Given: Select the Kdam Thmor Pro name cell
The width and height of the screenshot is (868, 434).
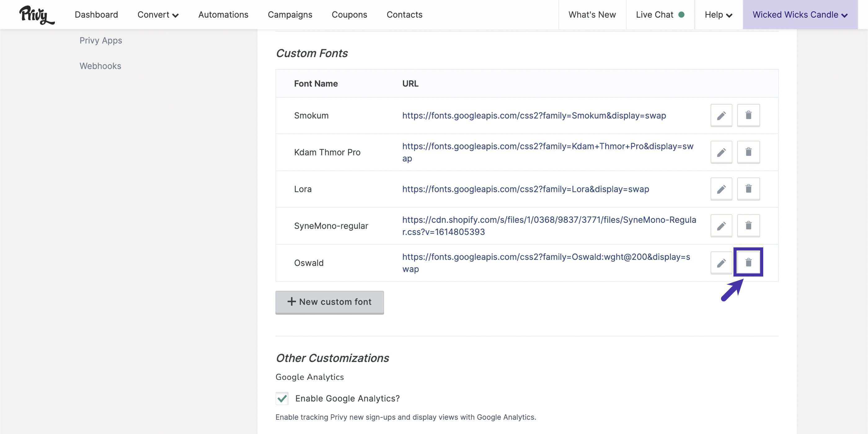Looking at the screenshot, I should (x=327, y=152).
